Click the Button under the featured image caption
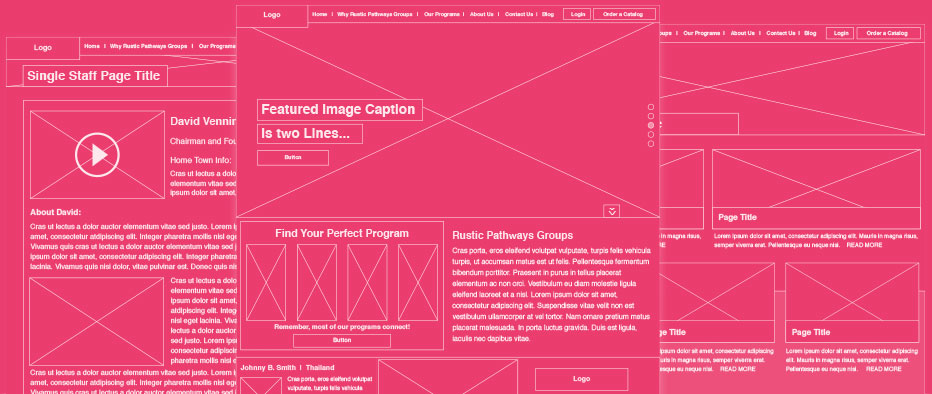 (x=293, y=158)
